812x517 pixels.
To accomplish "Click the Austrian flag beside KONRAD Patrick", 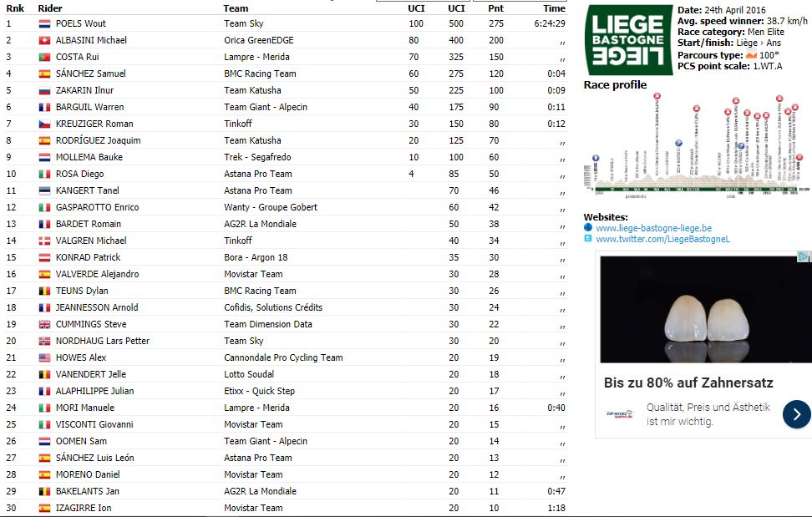I will tap(44, 257).
